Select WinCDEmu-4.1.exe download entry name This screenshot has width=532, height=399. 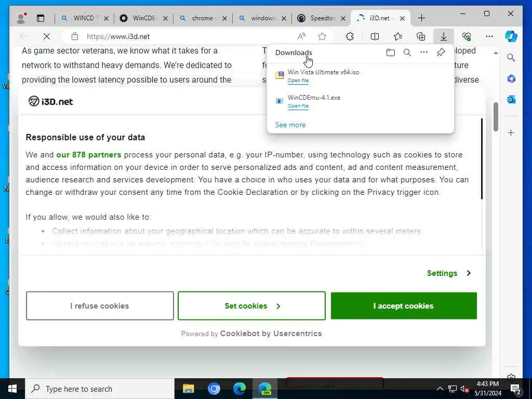coord(314,97)
